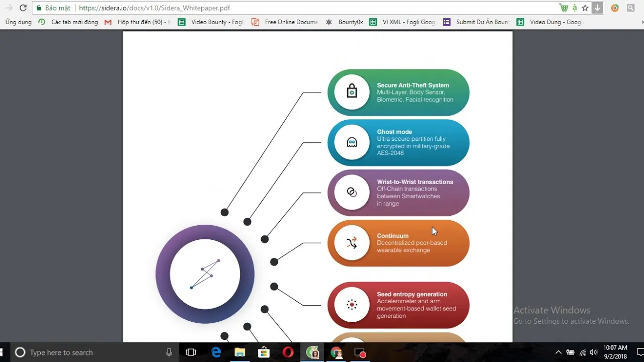
Task: Show hidden system tray icons
Action: [x=558, y=352]
